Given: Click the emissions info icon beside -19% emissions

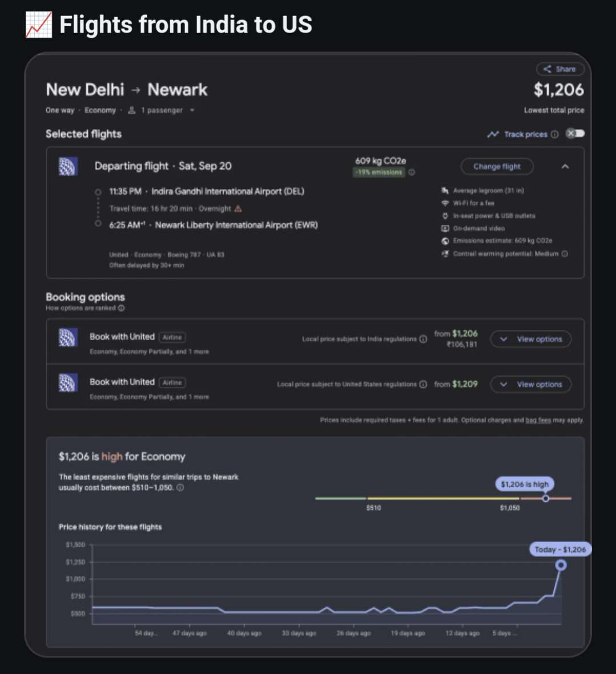Looking at the screenshot, I should [412, 172].
